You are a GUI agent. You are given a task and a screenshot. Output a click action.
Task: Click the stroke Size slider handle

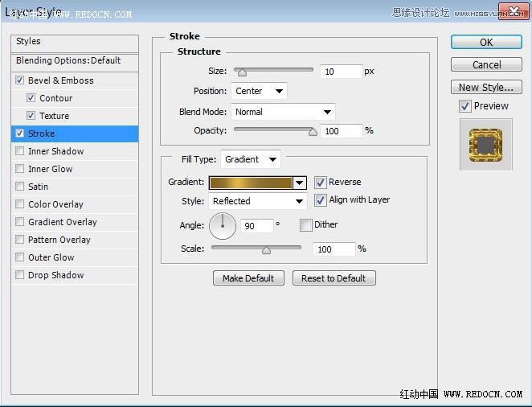pos(239,73)
